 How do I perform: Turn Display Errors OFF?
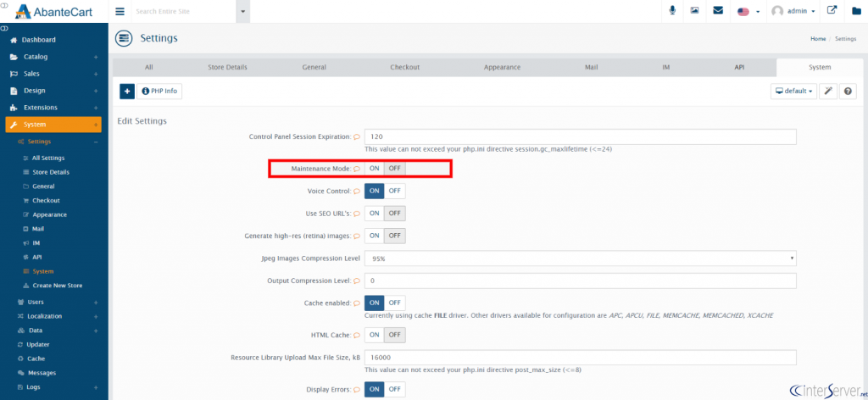[x=394, y=389]
